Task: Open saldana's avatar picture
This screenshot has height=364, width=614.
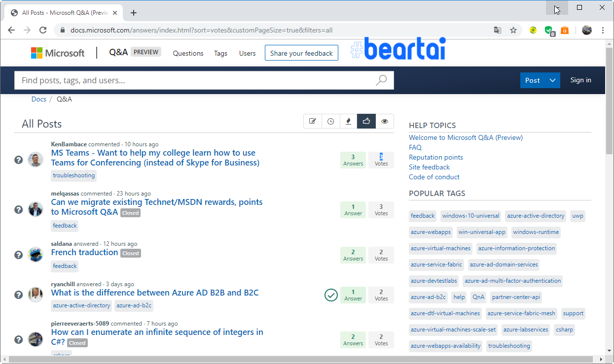Action: pos(36,254)
